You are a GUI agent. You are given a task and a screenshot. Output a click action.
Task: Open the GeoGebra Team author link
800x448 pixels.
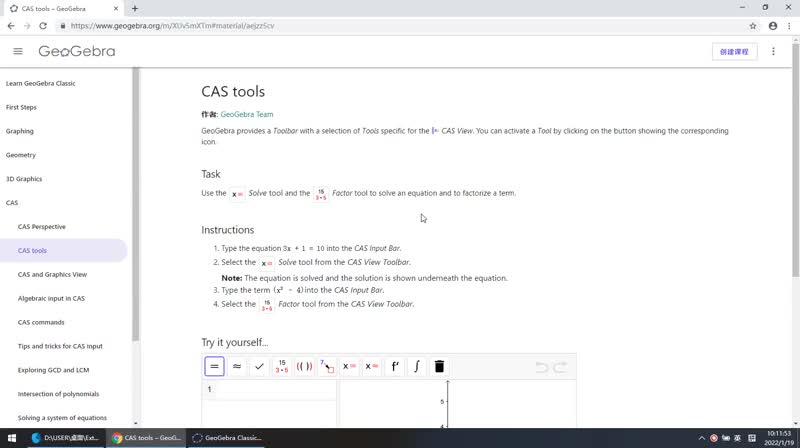(x=247, y=114)
